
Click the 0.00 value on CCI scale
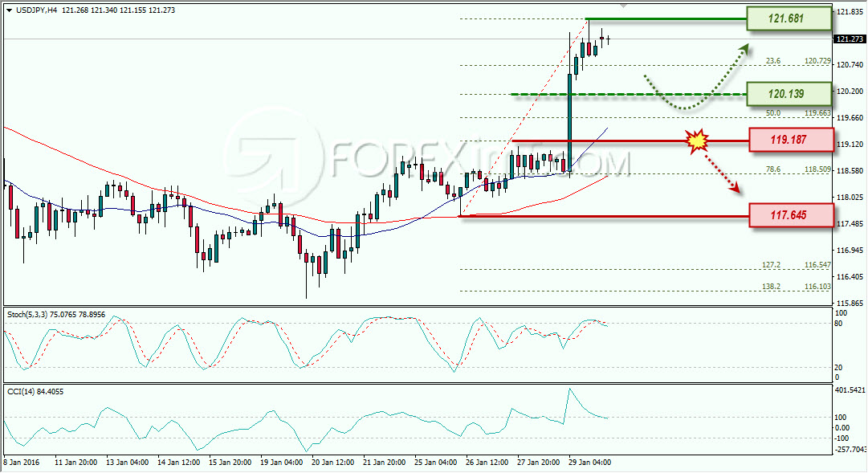[842, 427]
